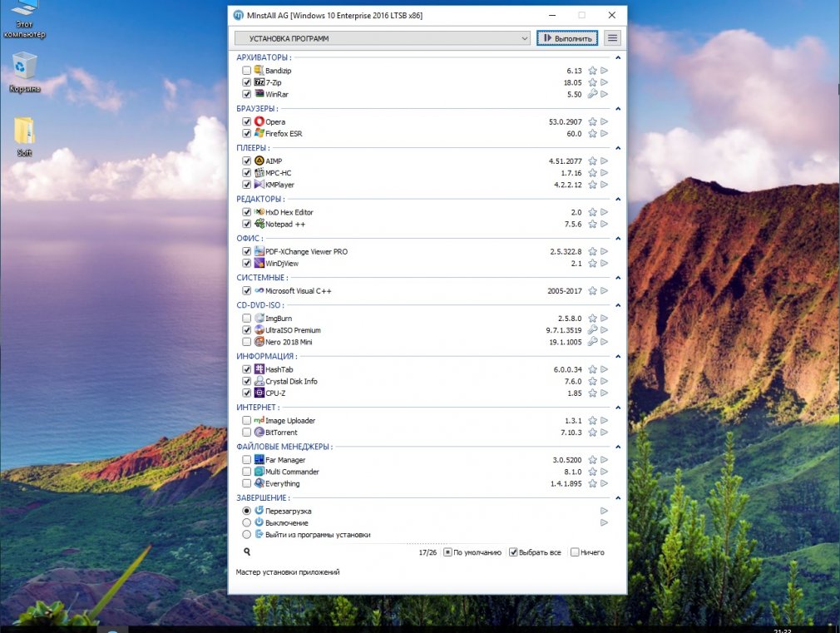Click the play arrow next to Выключение

click(605, 522)
